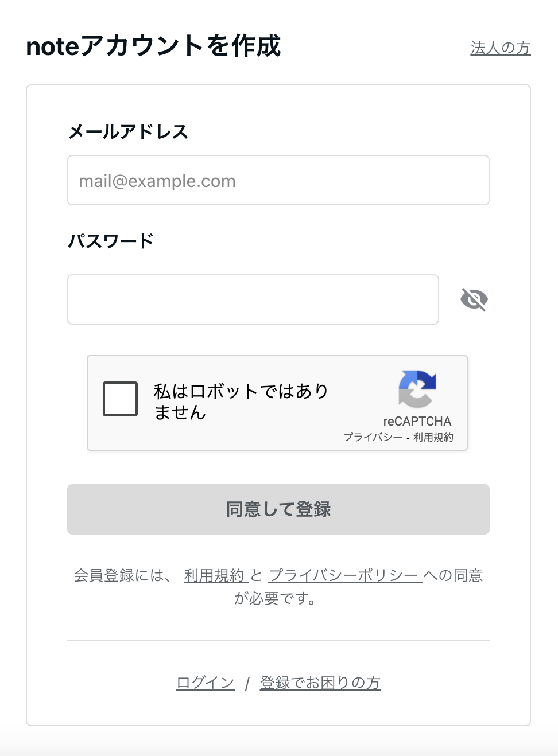Click the 私はロボットではありません label text

241,402
